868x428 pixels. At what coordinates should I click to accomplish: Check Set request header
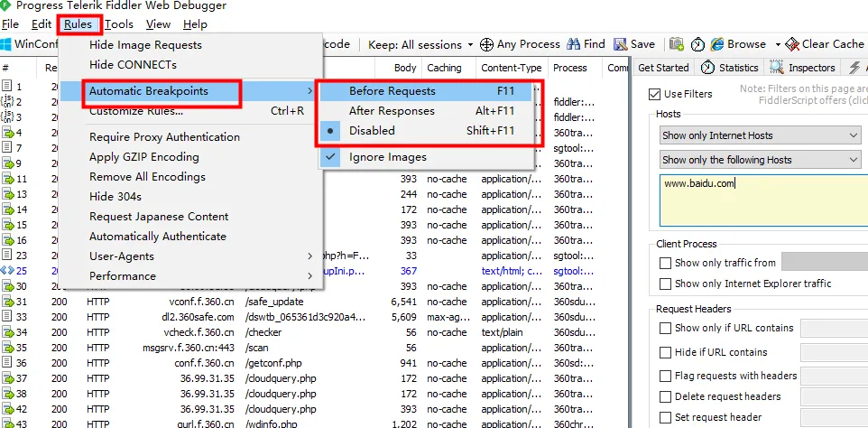click(665, 417)
